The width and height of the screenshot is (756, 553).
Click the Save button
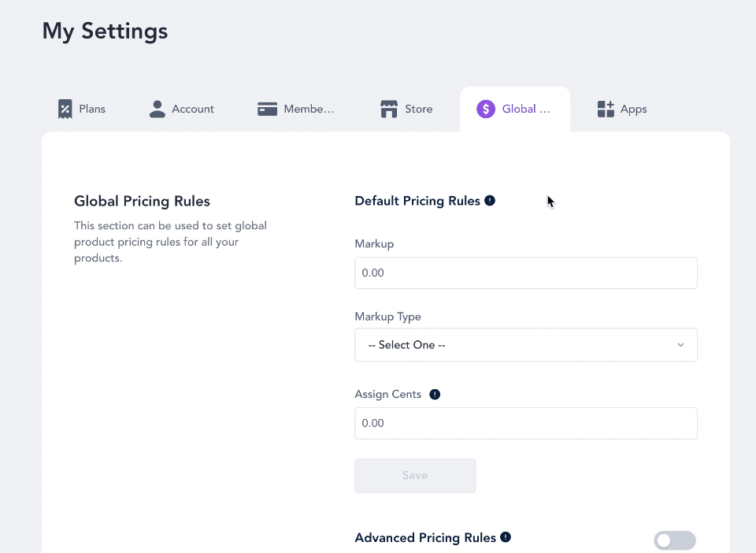pyautogui.click(x=415, y=475)
